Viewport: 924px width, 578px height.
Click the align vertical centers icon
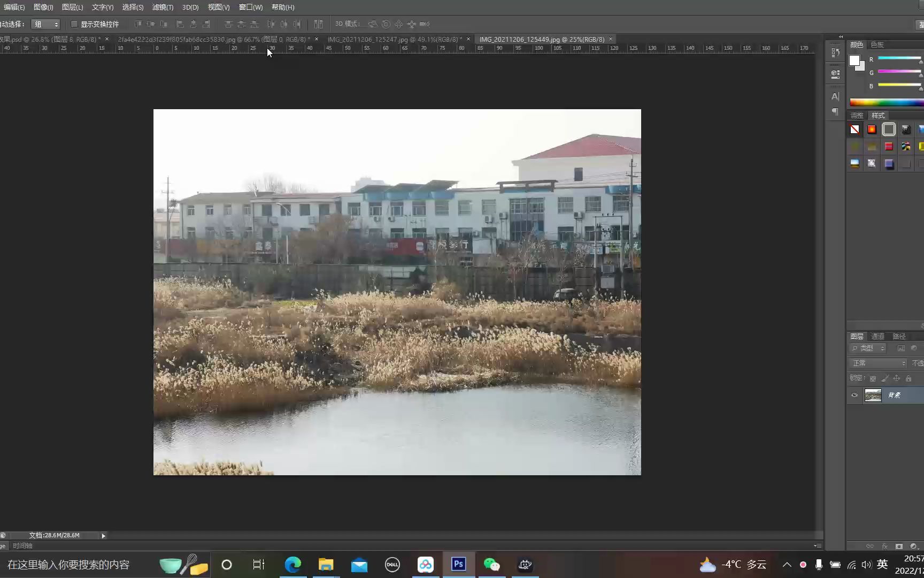[151, 24]
